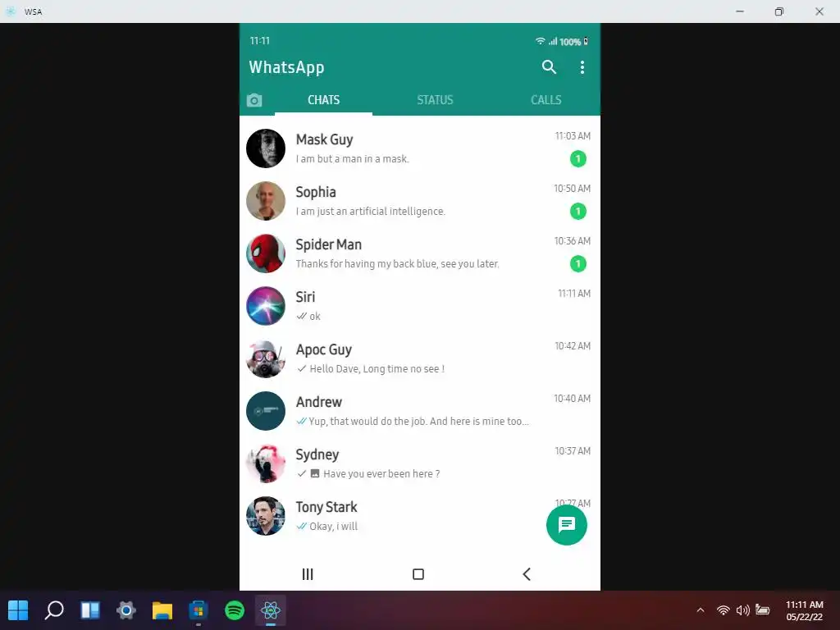The width and height of the screenshot is (840, 630).
Task: Open the WhatsApp search icon
Action: pyautogui.click(x=549, y=67)
